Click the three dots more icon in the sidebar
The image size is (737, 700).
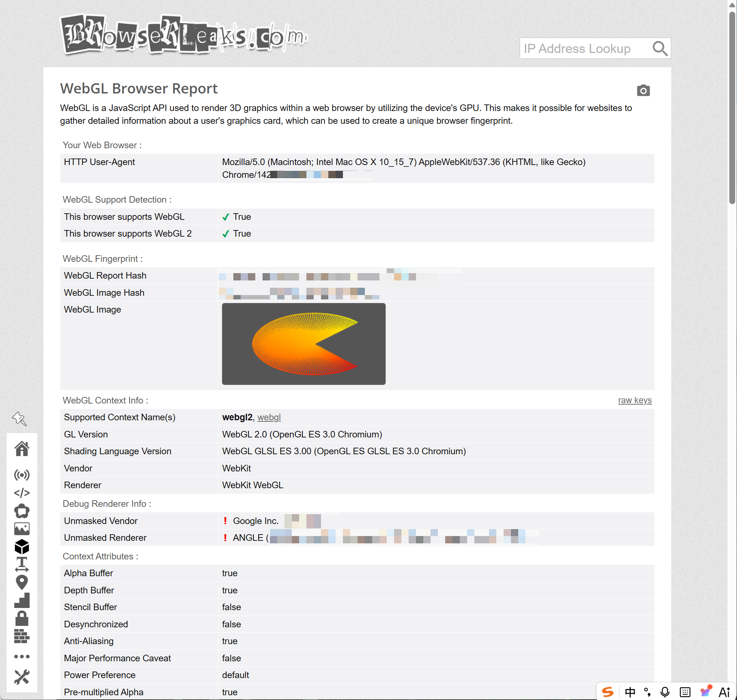[x=22, y=656]
